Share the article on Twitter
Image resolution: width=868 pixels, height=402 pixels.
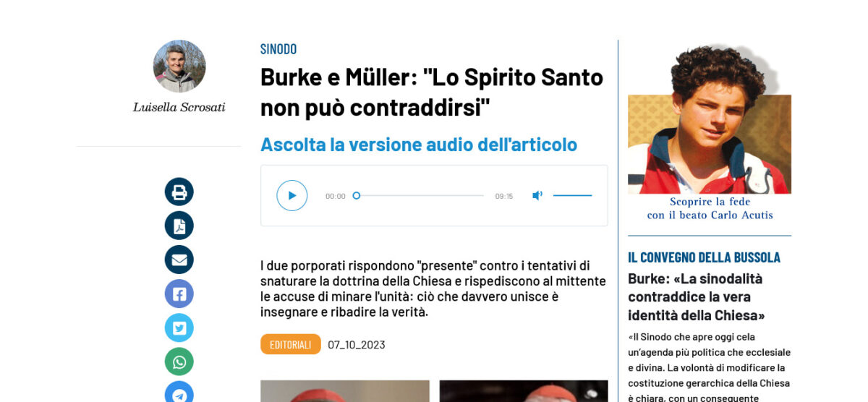(x=179, y=328)
